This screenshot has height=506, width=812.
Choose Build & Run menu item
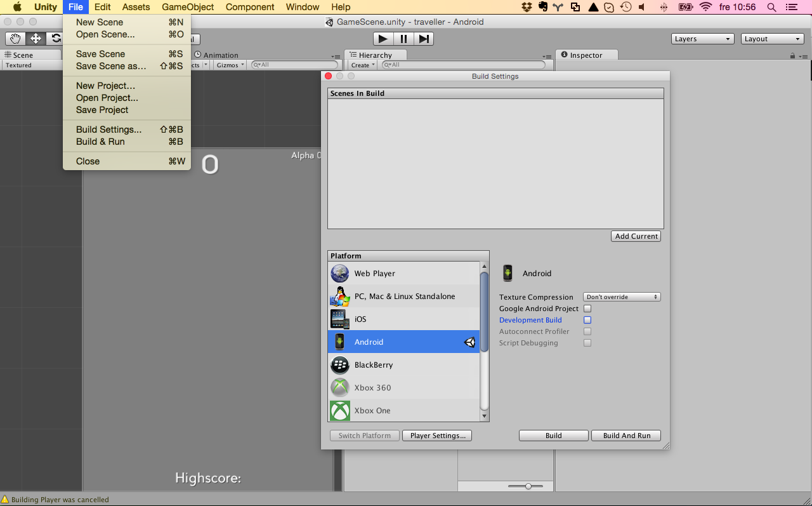coord(127,142)
